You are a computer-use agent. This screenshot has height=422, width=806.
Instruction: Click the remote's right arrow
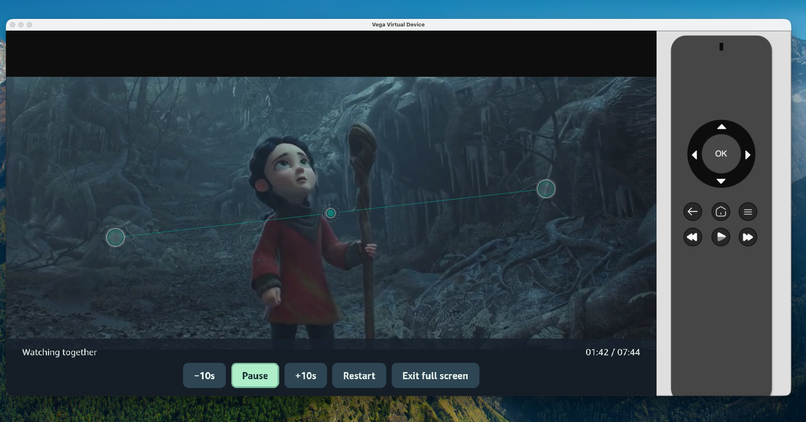click(x=748, y=154)
